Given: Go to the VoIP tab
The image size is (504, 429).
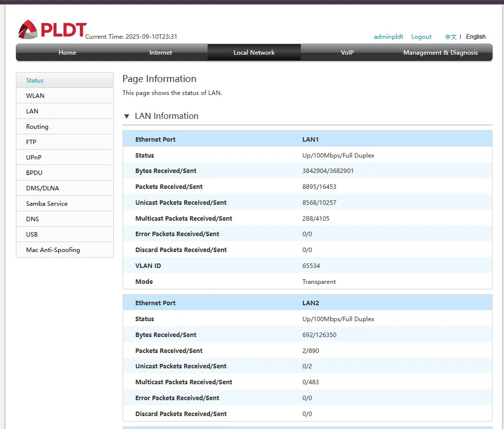Looking at the screenshot, I should 347,53.
